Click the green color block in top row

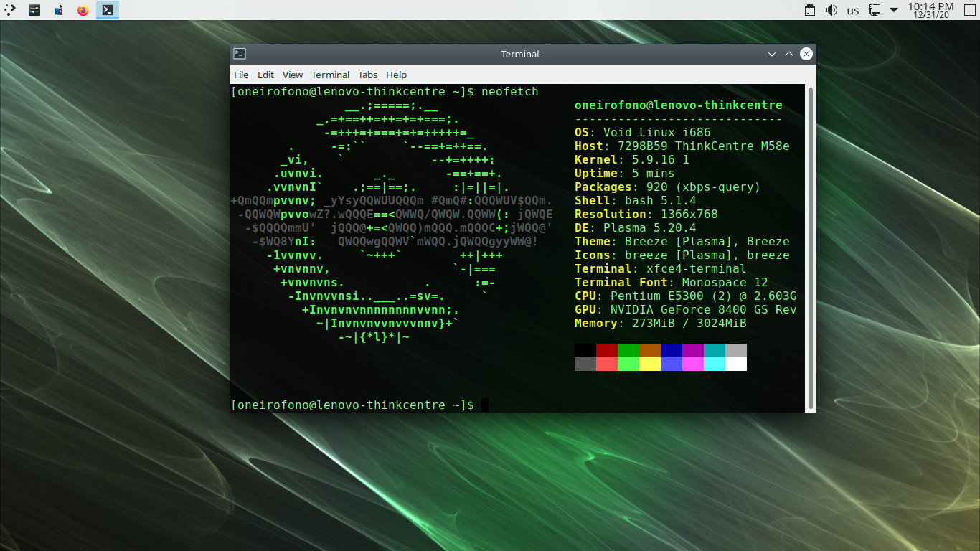[x=628, y=350]
